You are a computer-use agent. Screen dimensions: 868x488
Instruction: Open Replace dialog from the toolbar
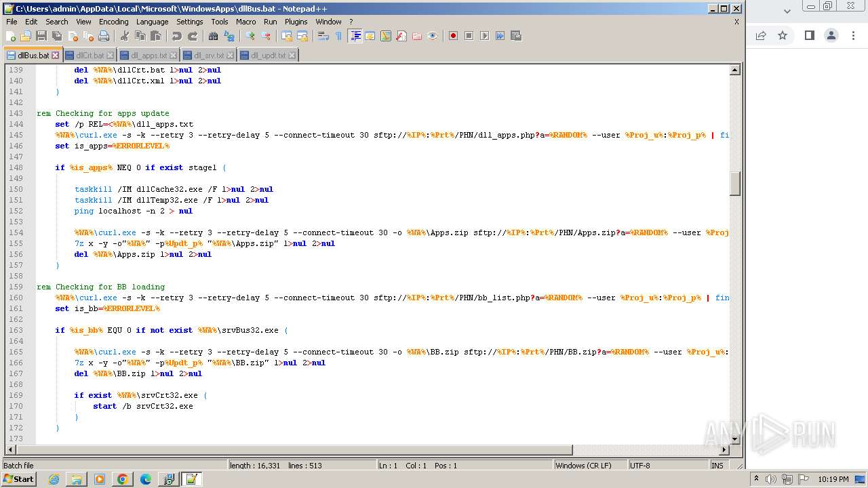coord(229,36)
